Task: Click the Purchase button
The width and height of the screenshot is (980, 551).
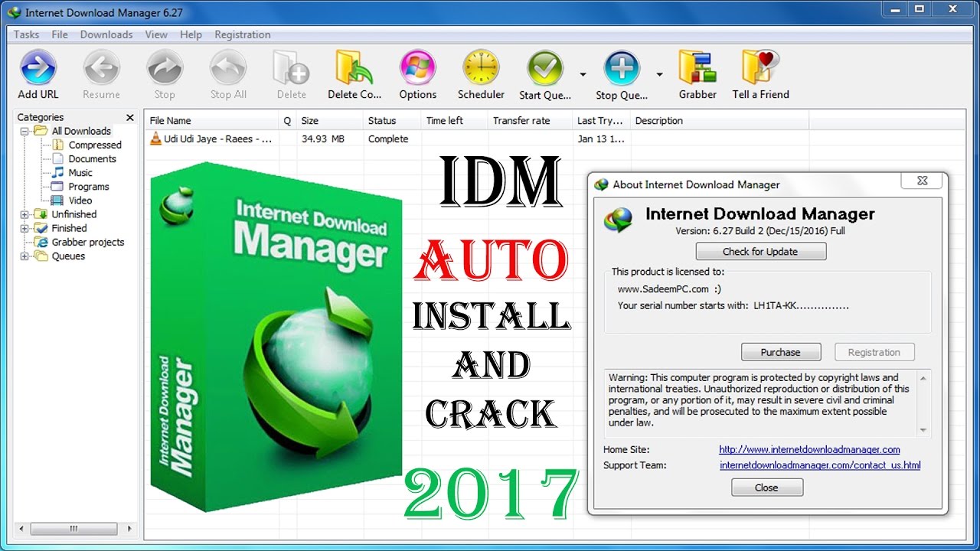Action: (781, 352)
